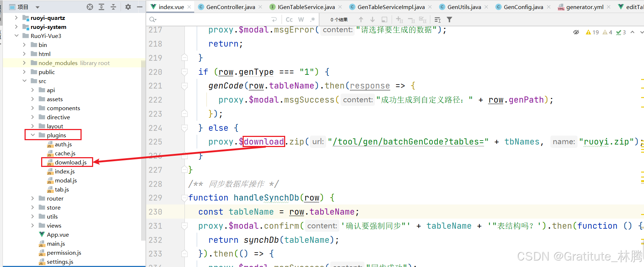Viewport: 644px width, 267px height.
Task: Click line number 230 in the gutter
Action: (x=155, y=212)
